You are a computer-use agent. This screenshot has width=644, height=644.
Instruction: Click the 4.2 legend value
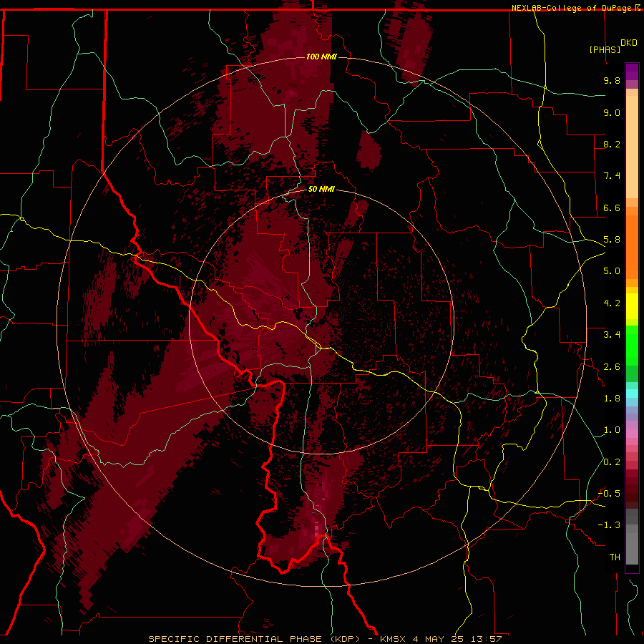click(612, 303)
